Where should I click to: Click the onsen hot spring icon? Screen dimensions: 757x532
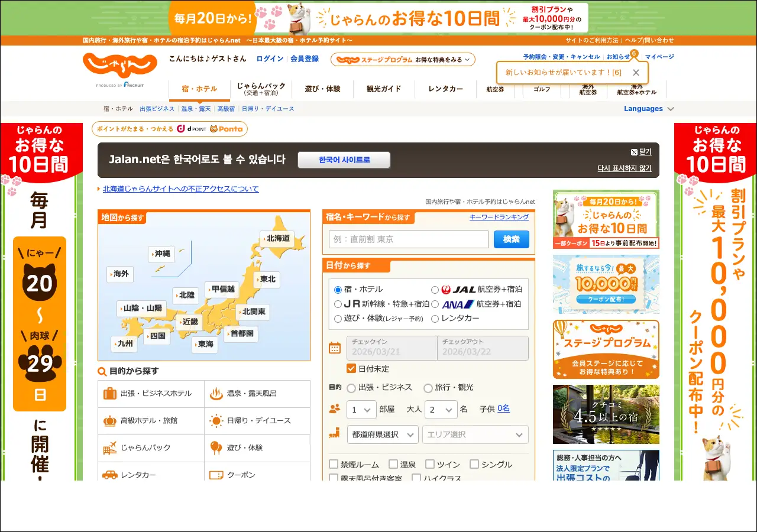click(216, 394)
